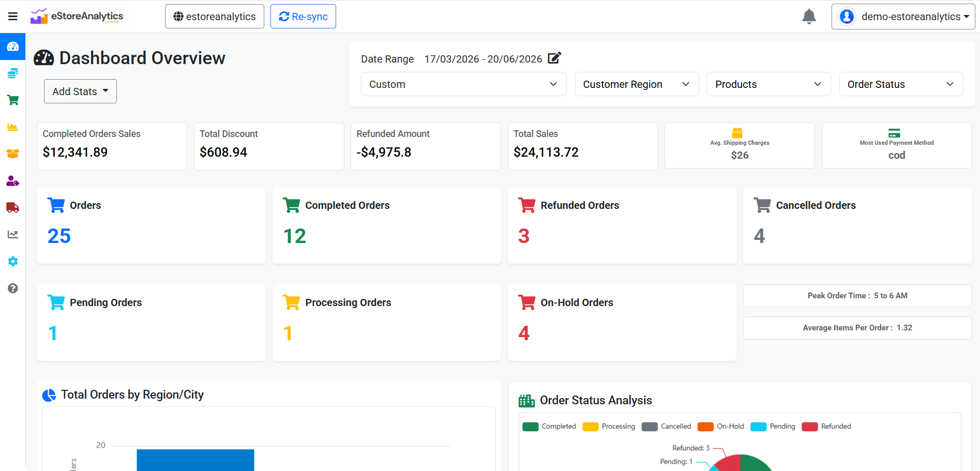
Task: Expand the Add Stats dropdown
Action: [x=80, y=92]
